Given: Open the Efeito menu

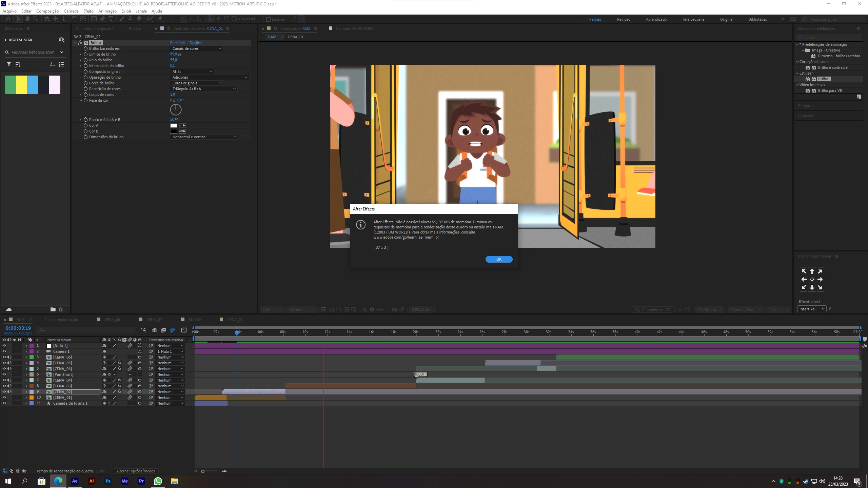Looking at the screenshot, I should pos(88,11).
